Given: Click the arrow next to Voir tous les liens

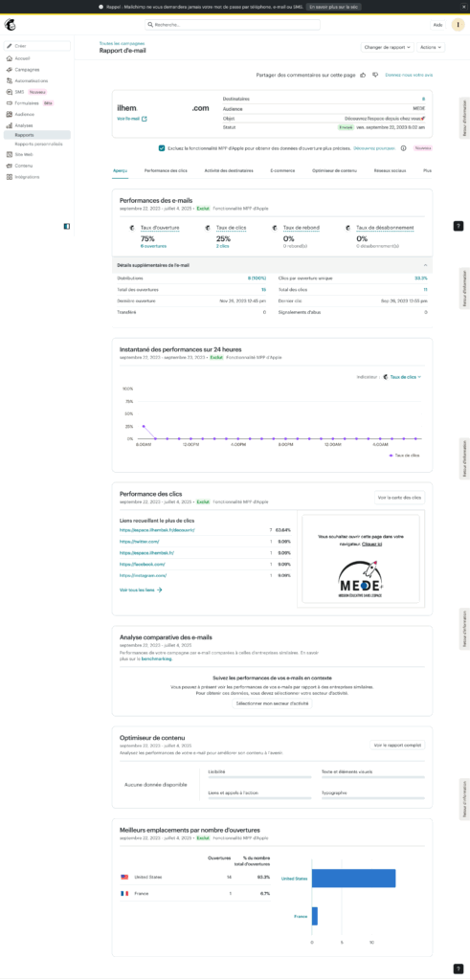Looking at the screenshot, I should pyautogui.click(x=159, y=590).
